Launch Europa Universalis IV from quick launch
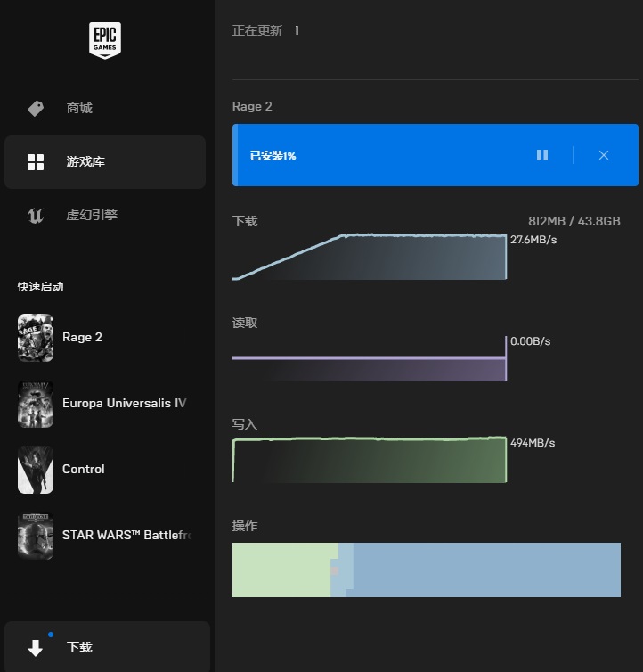This screenshot has height=672, width=643. [x=124, y=403]
